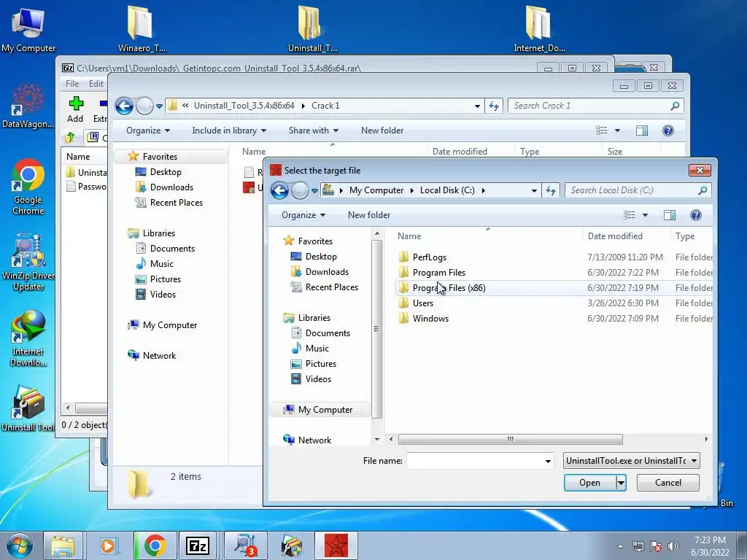Image resolution: width=747 pixels, height=560 pixels.
Task: Click New folder in target file dialog
Action: click(x=368, y=215)
